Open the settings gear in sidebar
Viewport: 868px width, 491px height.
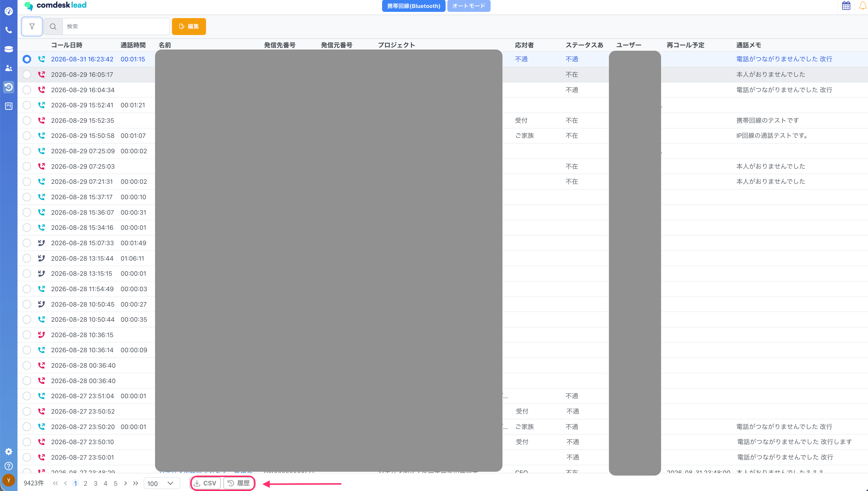pos(9,452)
